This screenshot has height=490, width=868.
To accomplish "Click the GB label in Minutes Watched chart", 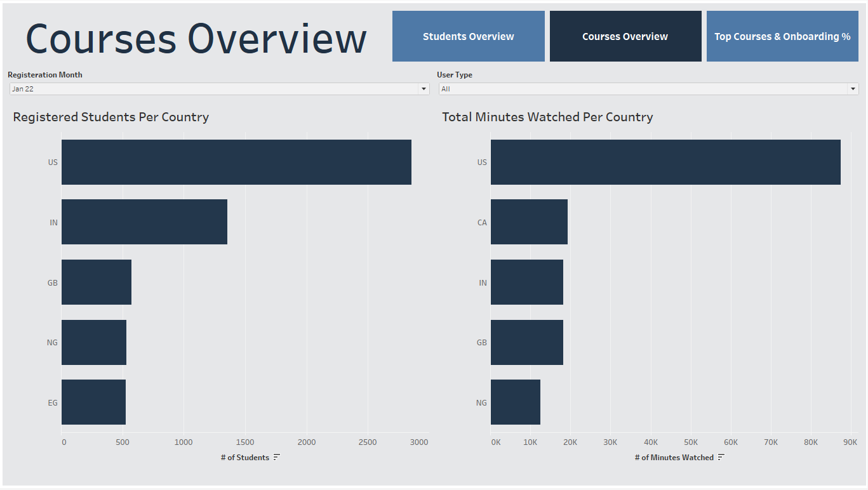I will coord(481,342).
